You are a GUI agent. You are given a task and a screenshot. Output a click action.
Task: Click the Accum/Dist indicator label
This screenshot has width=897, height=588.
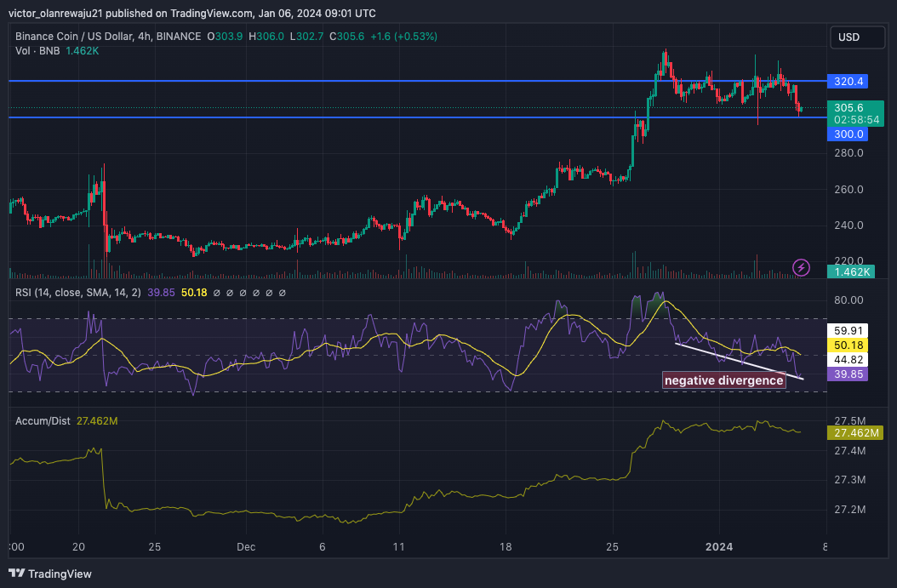[43, 421]
